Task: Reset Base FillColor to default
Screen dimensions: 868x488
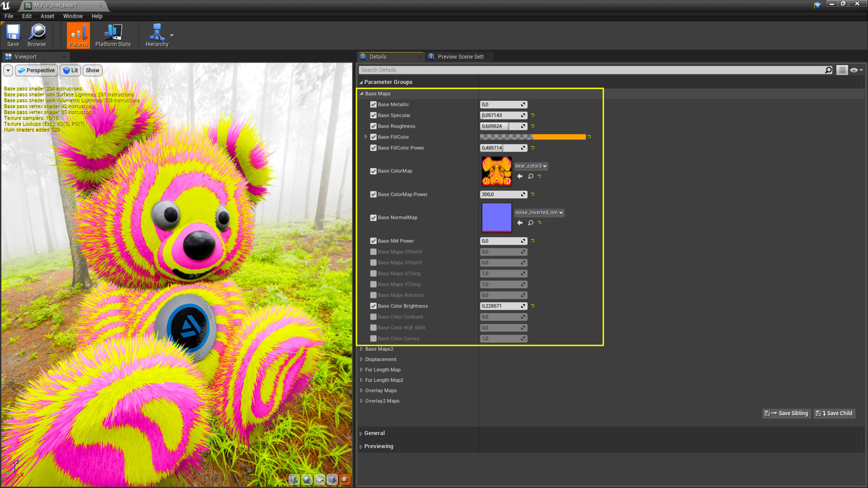Action: pos(589,137)
